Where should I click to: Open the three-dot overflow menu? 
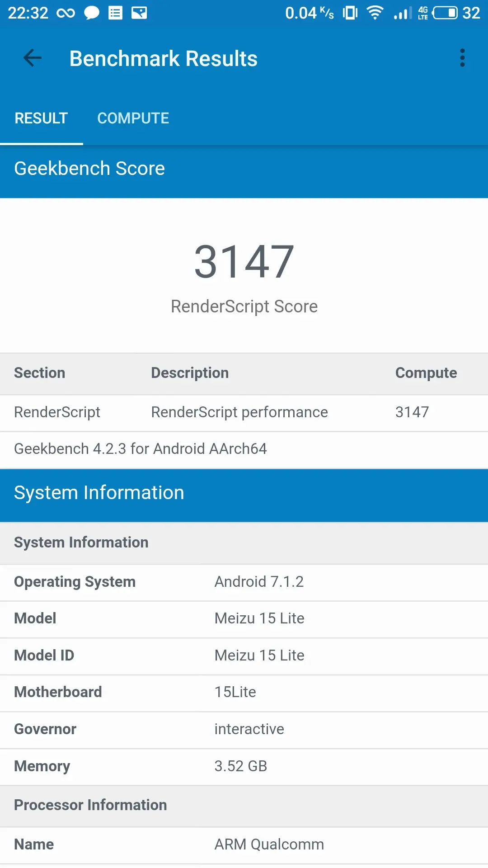coord(462,58)
